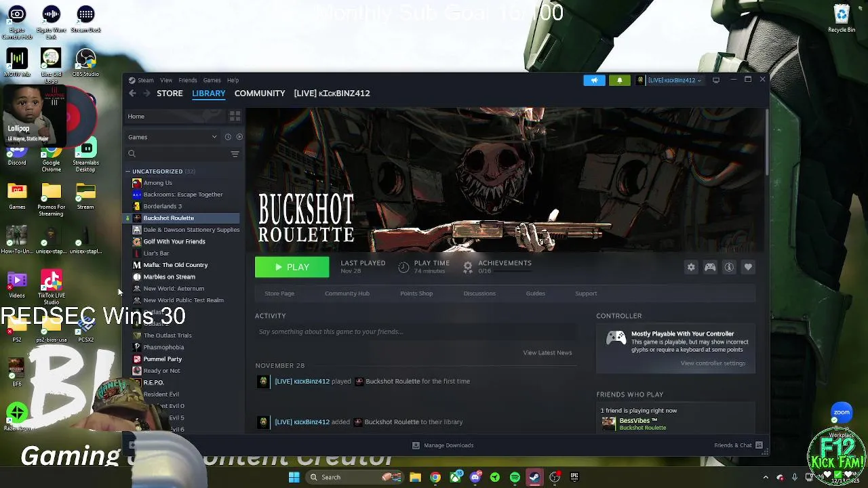Open the Guides link
Viewport: 868px width, 488px height.
tap(535, 293)
